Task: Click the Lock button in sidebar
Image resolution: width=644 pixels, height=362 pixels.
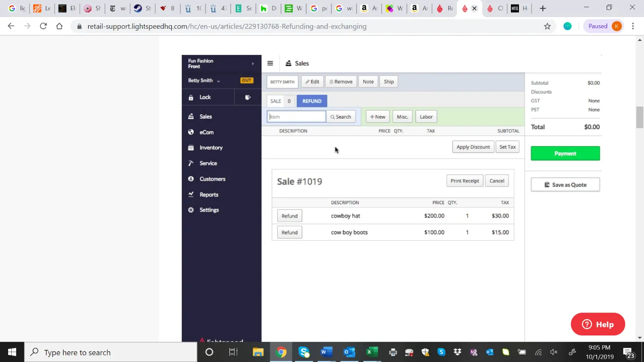Action: point(208,97)
